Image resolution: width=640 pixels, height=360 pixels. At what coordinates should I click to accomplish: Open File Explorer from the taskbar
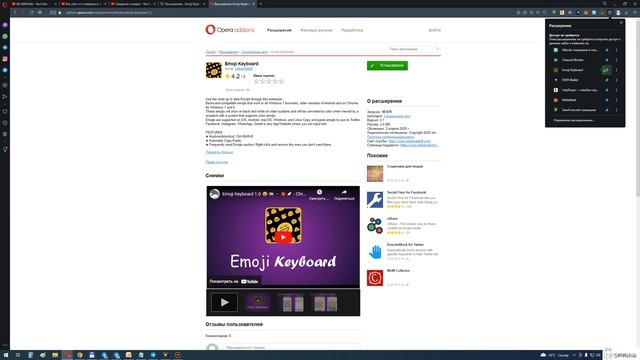point(55,355)
